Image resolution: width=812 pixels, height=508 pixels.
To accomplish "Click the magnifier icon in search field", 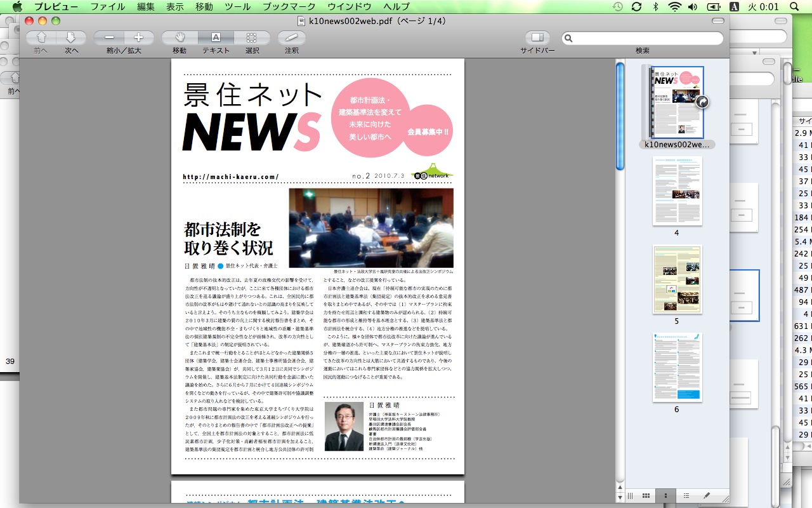I will [569, 38].
